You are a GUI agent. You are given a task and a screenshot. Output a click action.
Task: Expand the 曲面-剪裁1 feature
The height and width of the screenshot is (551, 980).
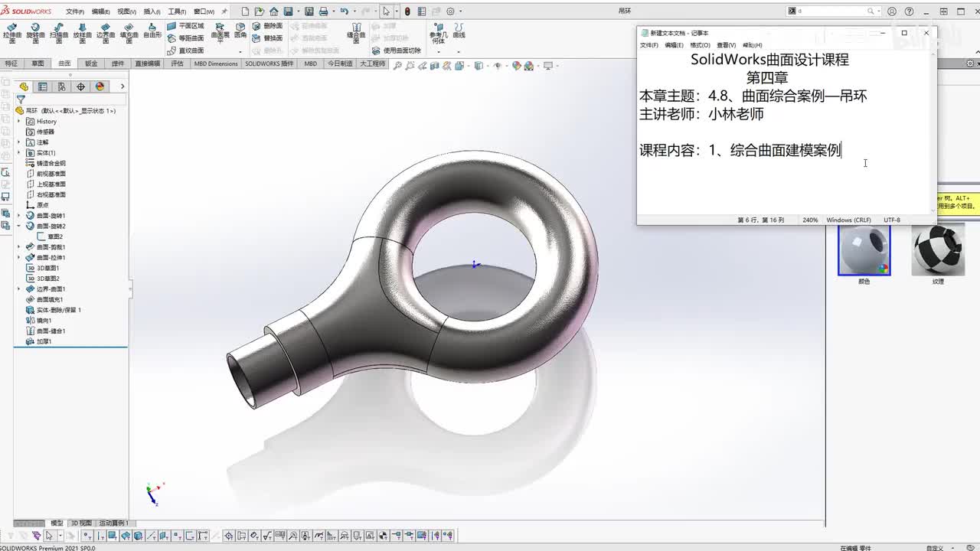pos(19,247)
